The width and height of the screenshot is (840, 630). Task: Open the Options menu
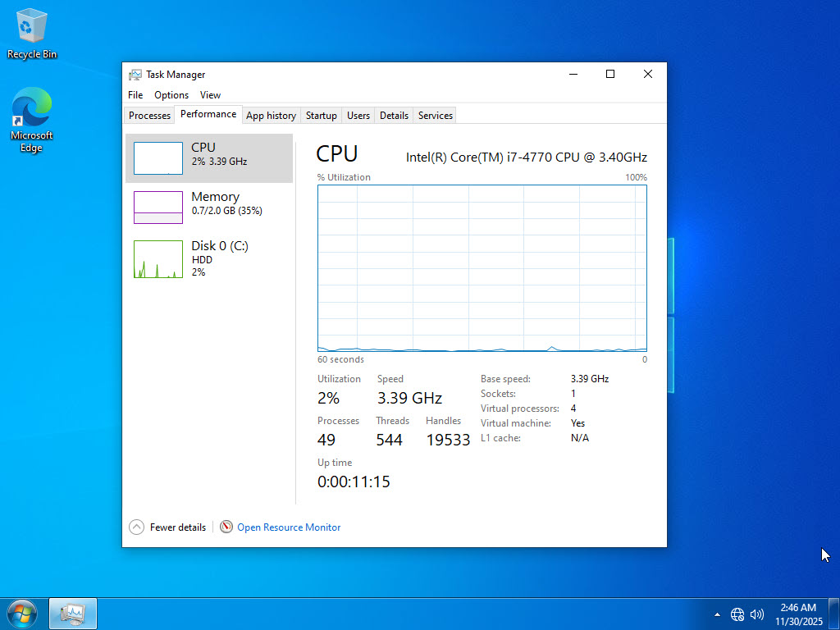click(171, 95)
